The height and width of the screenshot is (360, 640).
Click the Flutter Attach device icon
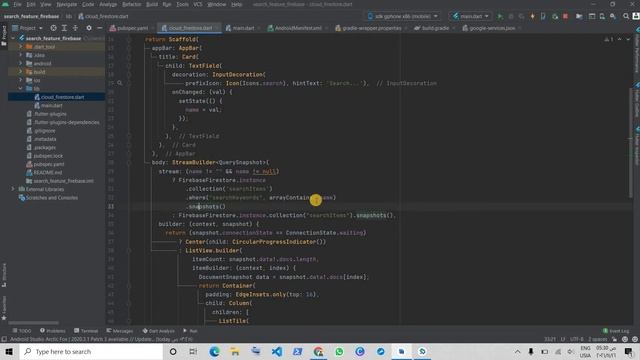point(543,16)
